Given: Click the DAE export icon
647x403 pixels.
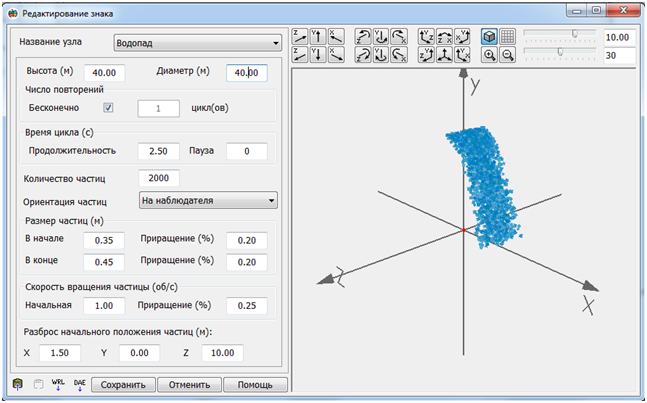Looking at the screenshot, I should [x=79, y=385].
